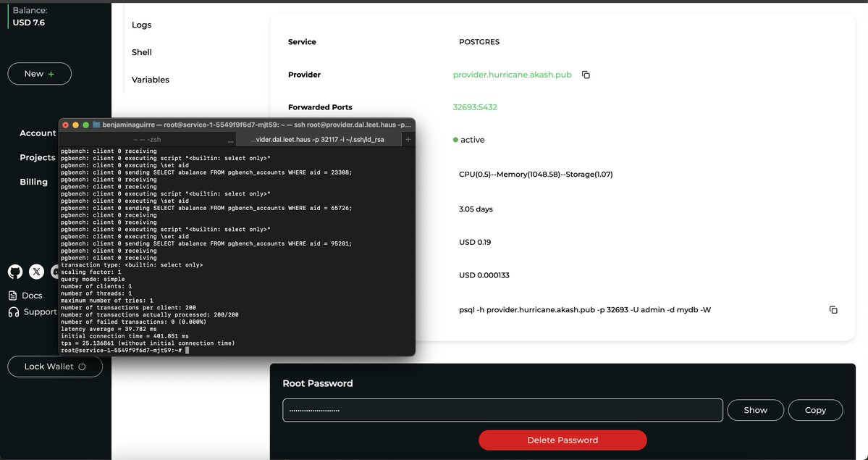Image resolution: width=868 pixels, height=460 pixels.
Task: Open the Support link in sidebar
Action: click(33, 312)
